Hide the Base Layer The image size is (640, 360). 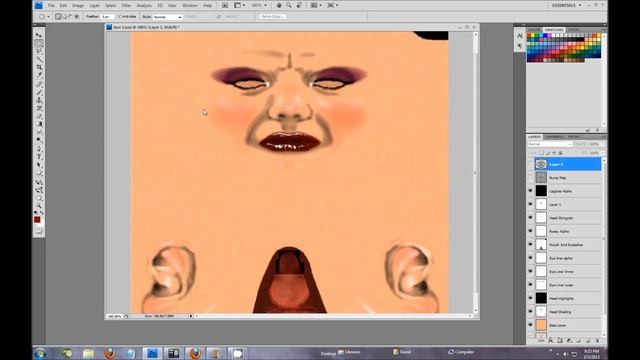[x=531, y=325]
